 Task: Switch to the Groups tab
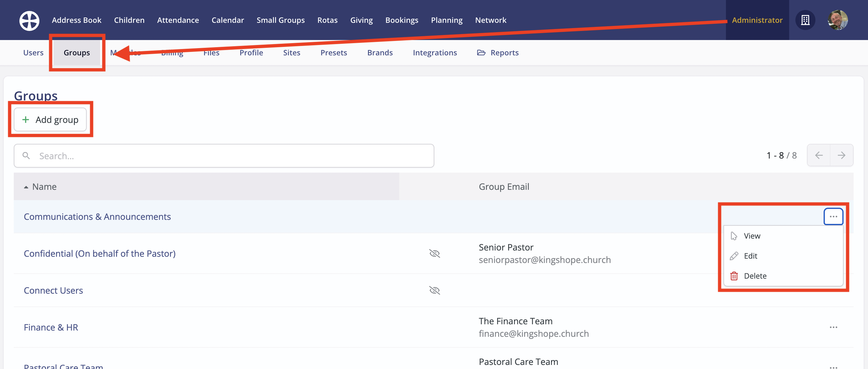pyautogui.click(x=77, y=53)
